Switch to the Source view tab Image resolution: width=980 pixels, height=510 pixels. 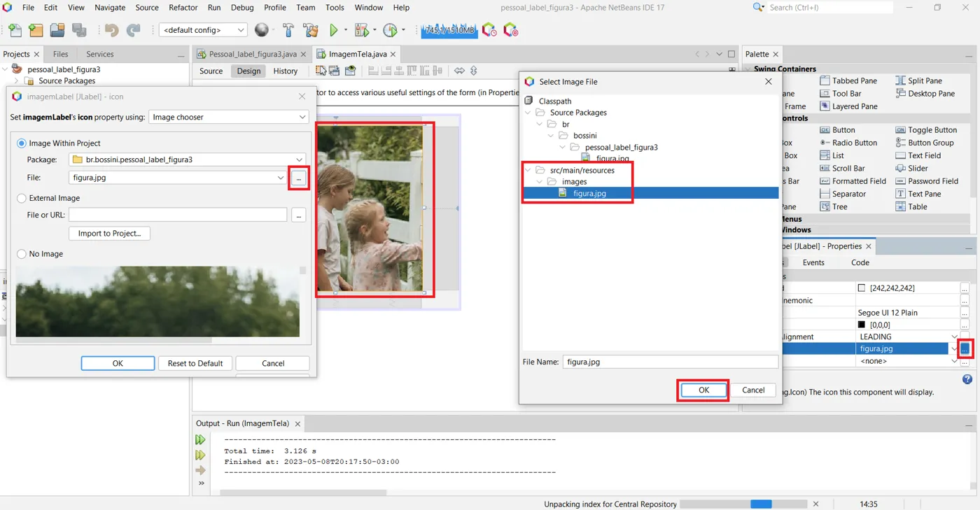[211, 71]
